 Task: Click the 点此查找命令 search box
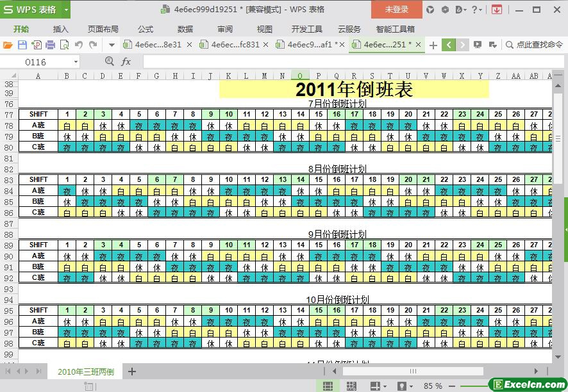(535, 45)
